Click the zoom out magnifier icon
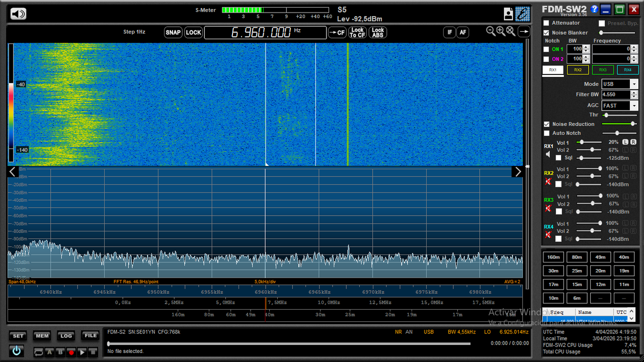Image resolution: width=644 pixels, height=362 pixels. coord(491,31)
